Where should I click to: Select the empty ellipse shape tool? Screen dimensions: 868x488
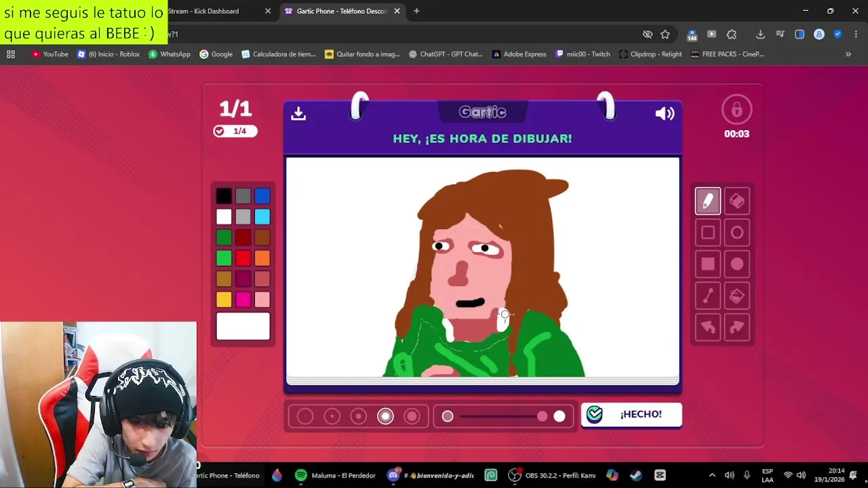[737, 232]
